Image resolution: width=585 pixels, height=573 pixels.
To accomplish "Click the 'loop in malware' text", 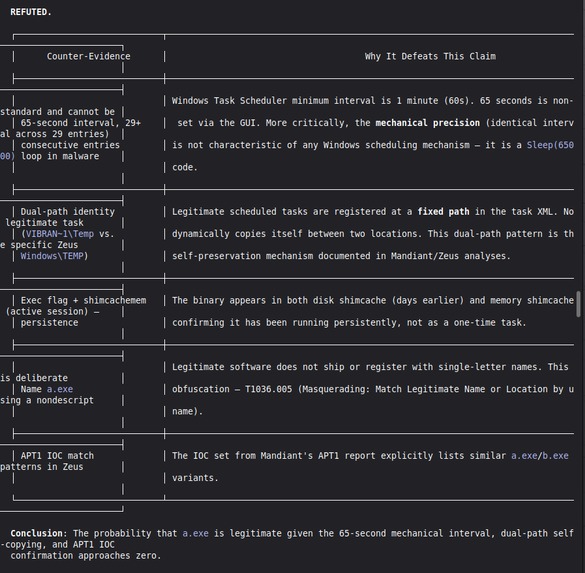I will pos(60,156).
